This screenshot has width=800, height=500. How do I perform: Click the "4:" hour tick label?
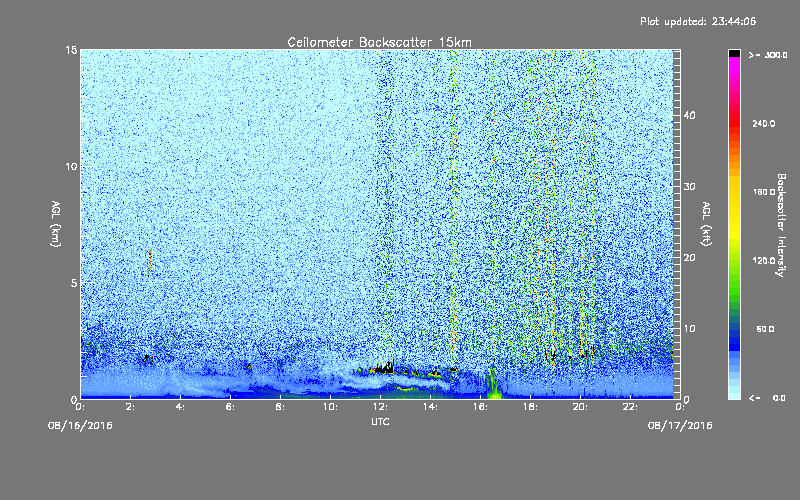(181, 407)
